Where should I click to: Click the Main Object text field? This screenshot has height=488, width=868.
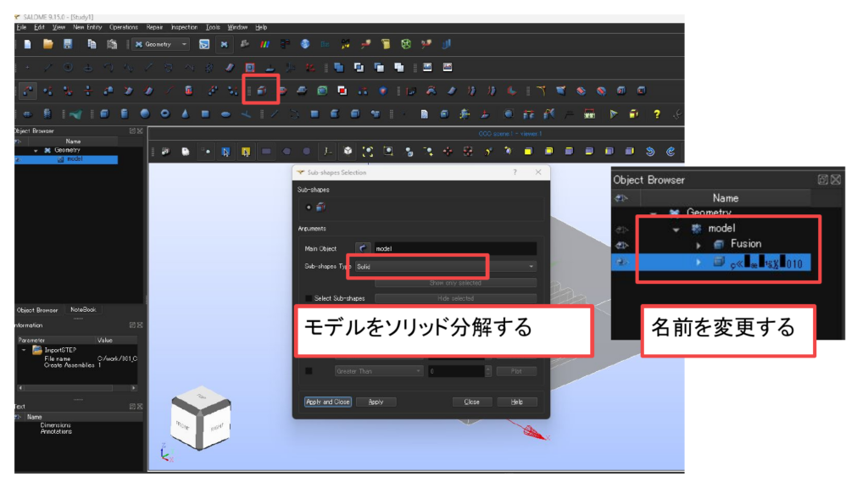453,248
